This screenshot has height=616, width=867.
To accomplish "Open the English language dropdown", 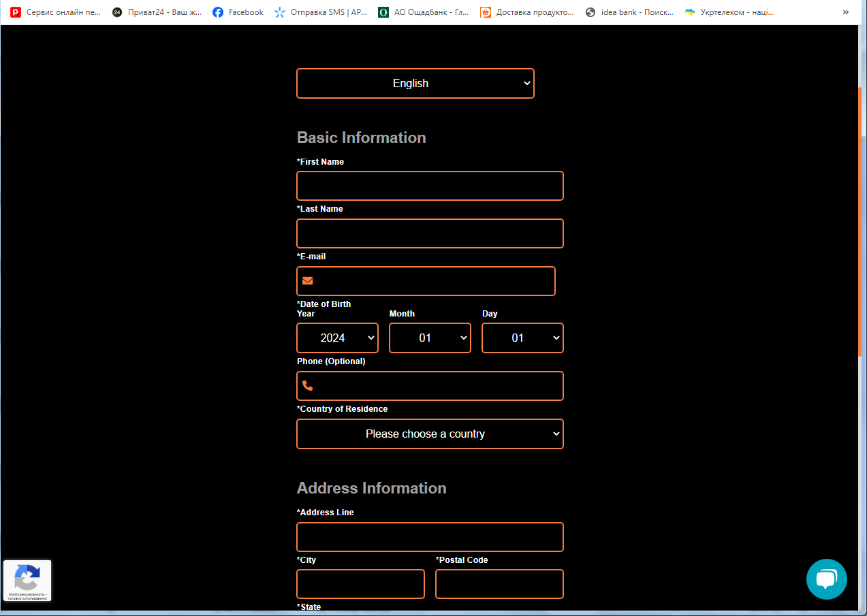I will [415, 83].
